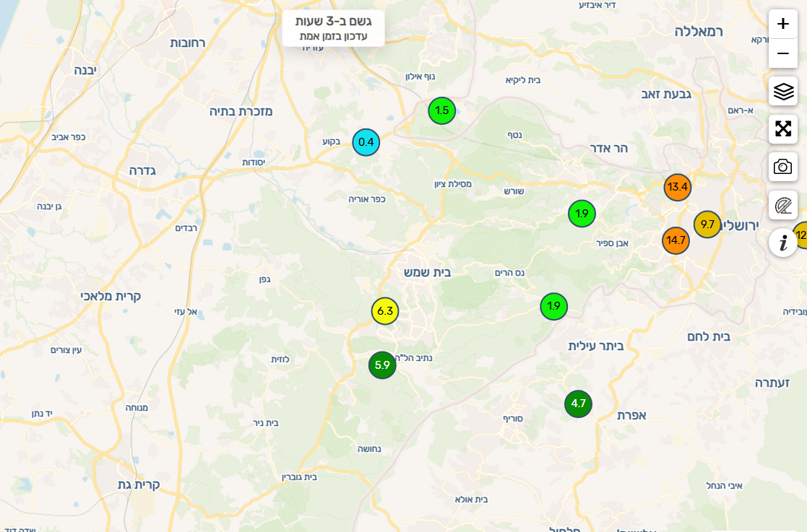Click the רמאללה city label
Viewport: 807px width, 532px height.
[699, 32]
